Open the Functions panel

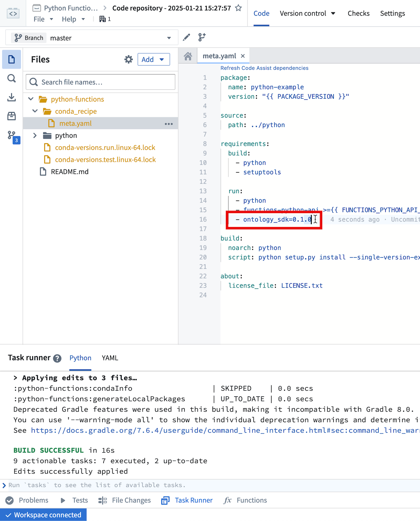click(x=245, y=500)
